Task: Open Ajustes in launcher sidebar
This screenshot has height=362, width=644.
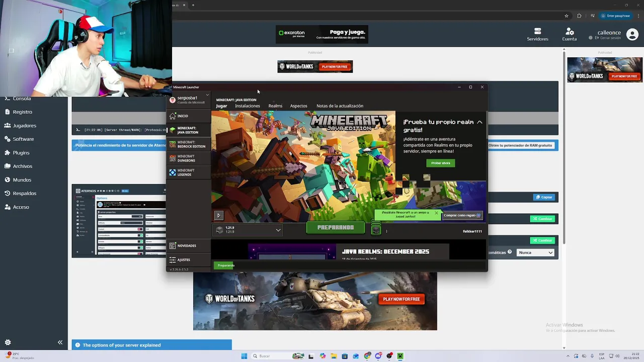Action: (188, 260)
